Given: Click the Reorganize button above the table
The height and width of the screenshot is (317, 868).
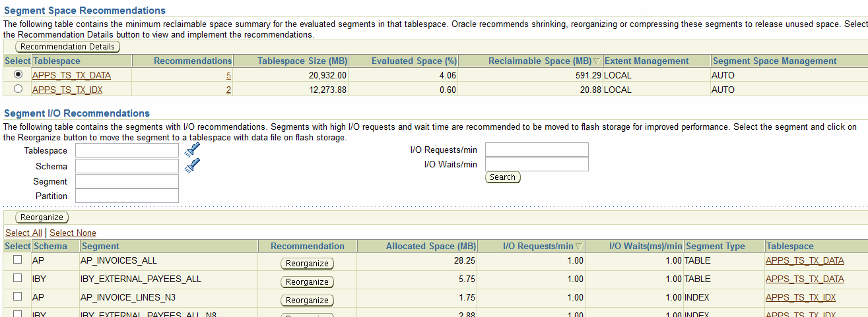Looking at the screenshot, I should (42, 217).
